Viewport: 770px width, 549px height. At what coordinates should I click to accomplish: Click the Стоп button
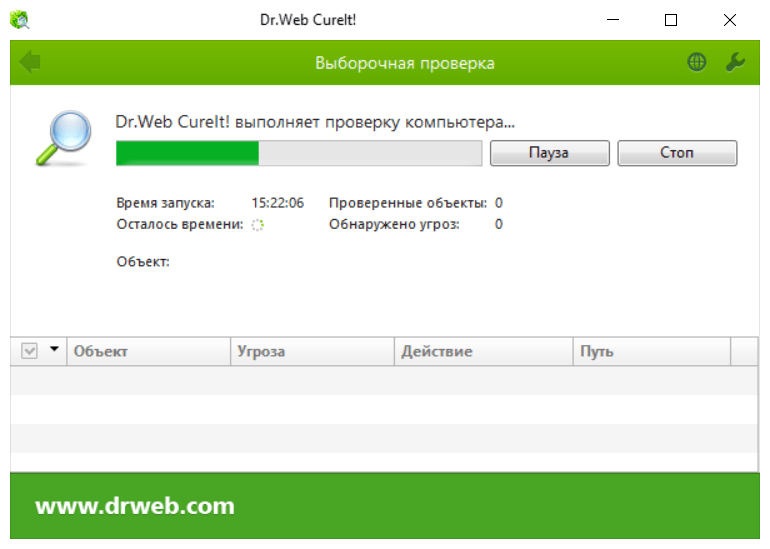tap(677, 153)
